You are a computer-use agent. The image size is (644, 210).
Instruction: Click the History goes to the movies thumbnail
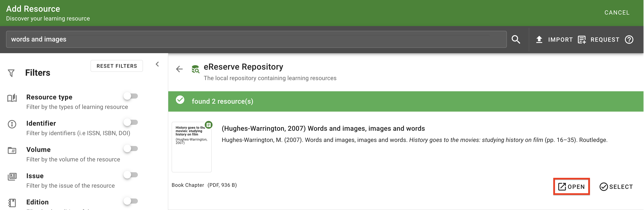point(192,147)
